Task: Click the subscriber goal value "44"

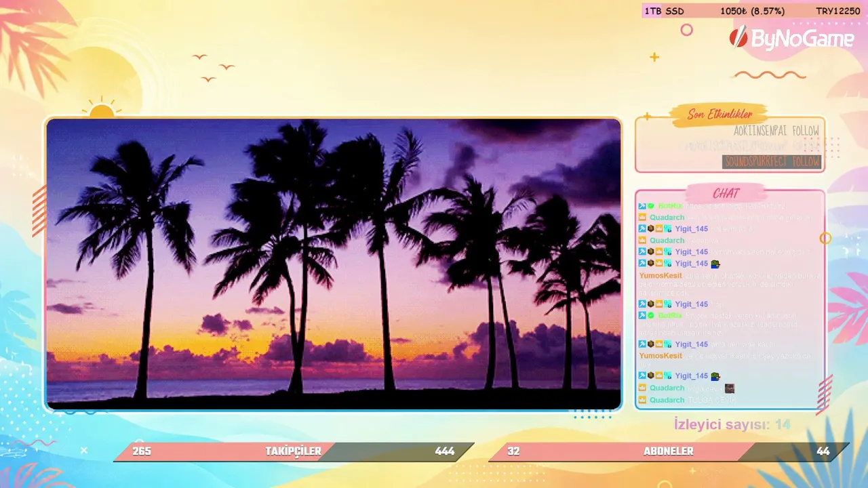Action: point(823,451)
